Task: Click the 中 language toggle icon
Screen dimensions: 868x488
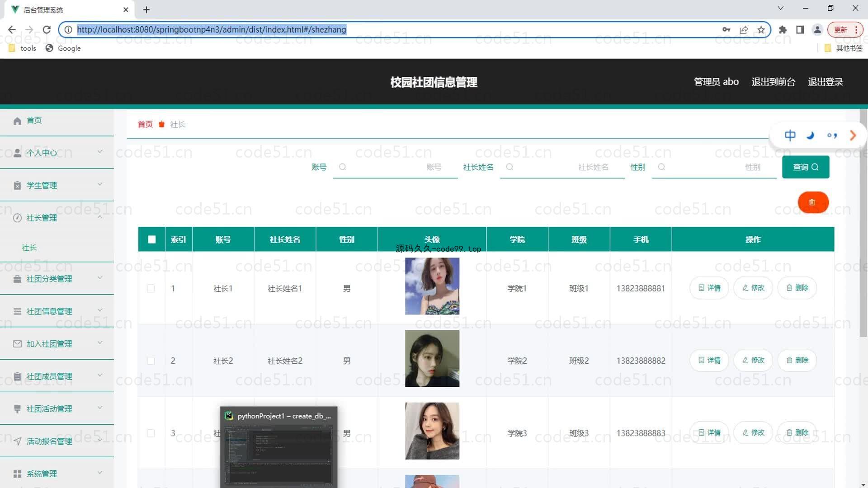Action: click(790, 135)
